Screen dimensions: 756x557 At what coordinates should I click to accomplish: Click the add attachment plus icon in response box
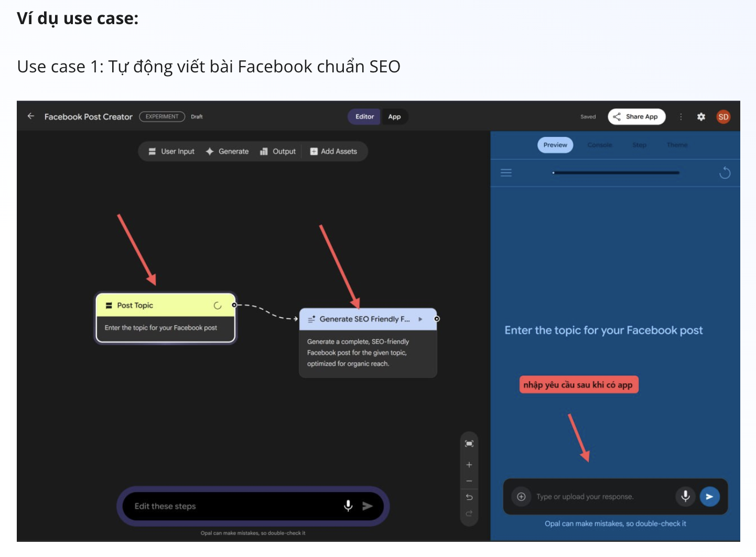point(521,497)
